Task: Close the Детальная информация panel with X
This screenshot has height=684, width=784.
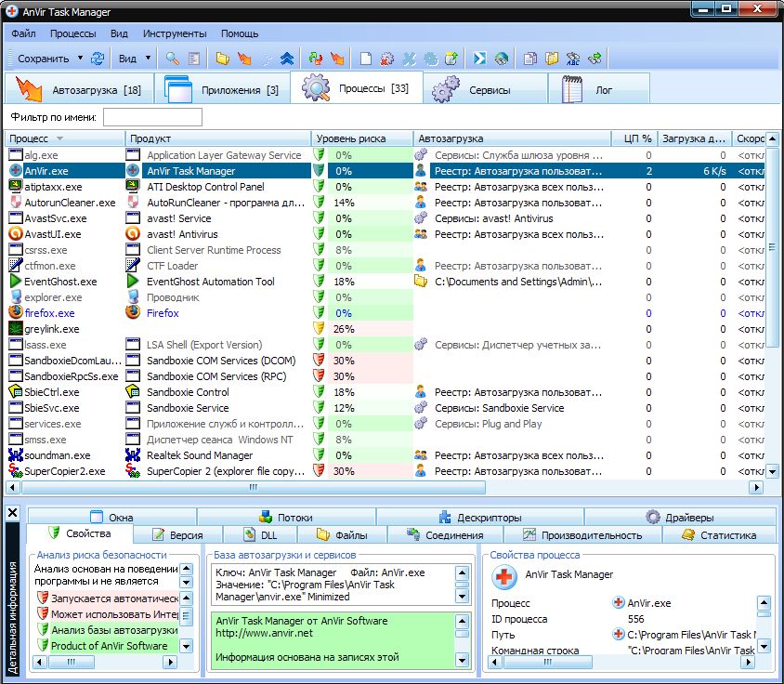Action: pyautogui.click(x=13, y=512)
